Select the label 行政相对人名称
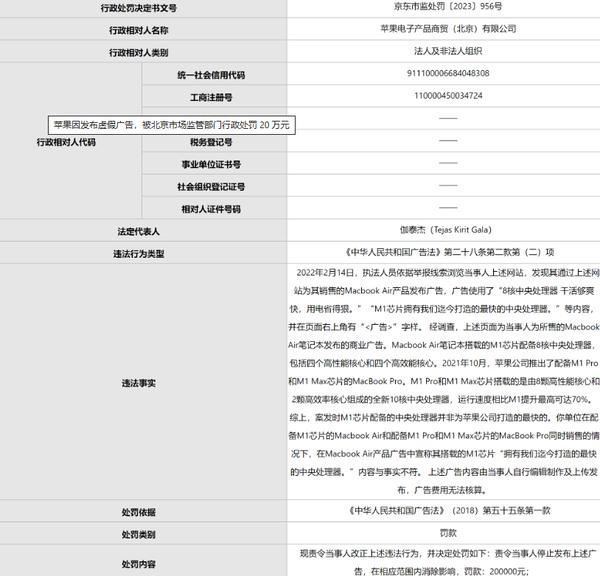This screenshot has width=600, height=576. (139, 30)
